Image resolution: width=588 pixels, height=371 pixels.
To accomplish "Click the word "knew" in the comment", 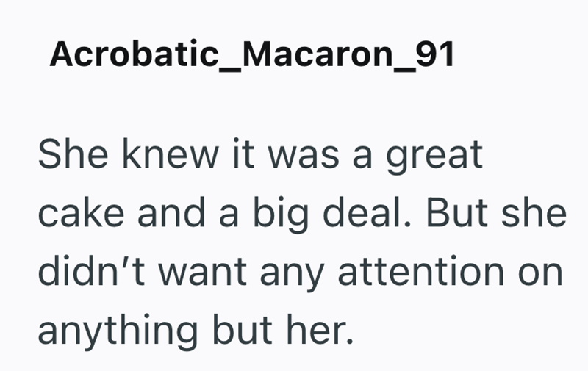I will [171, 154].
